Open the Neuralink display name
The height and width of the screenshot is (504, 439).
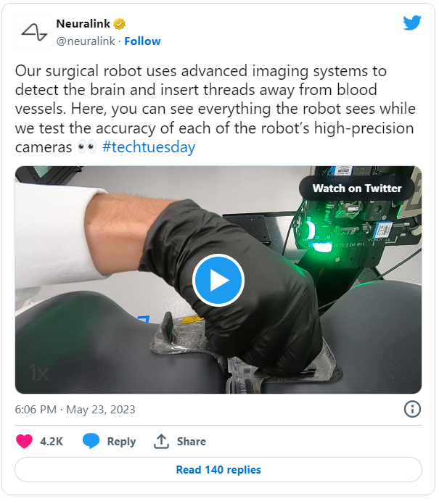pos(83,23)
